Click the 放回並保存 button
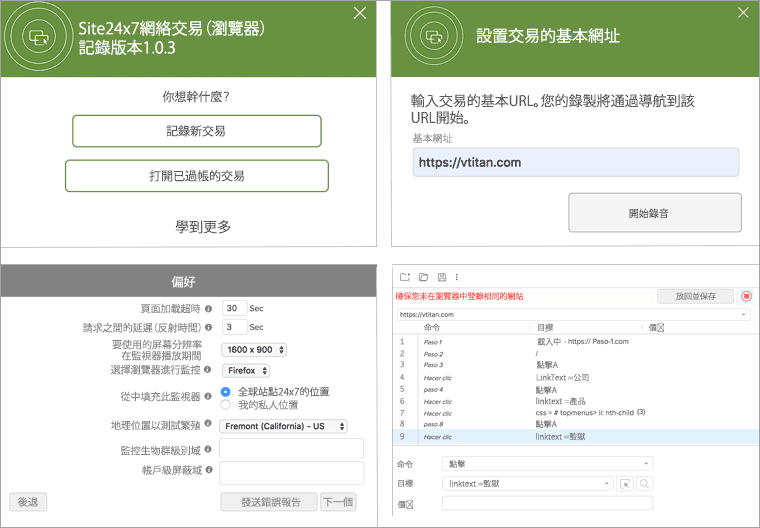 tap(696, 296)
